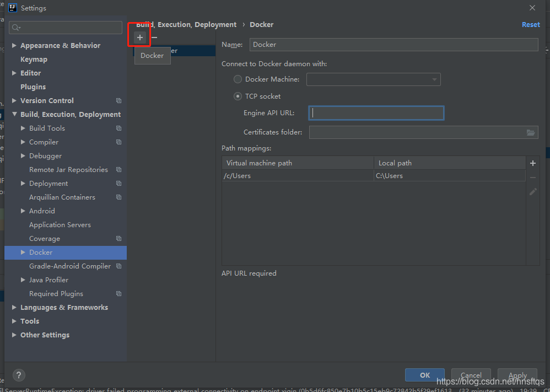Open Required Plugins settings
Screen dimensions: 550x392
(56, 294)
